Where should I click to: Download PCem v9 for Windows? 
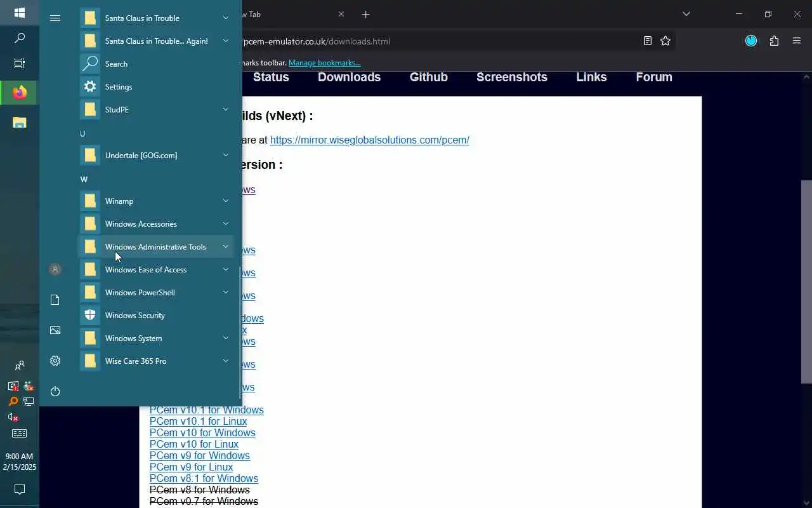tap(200, 455)
